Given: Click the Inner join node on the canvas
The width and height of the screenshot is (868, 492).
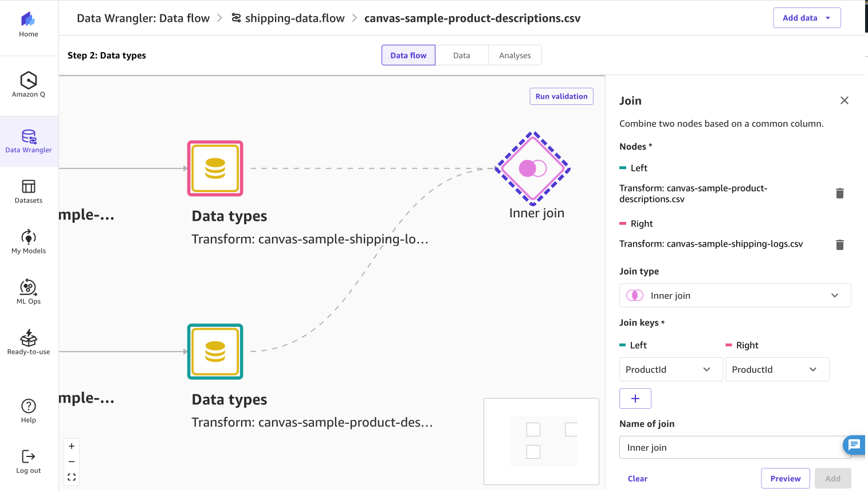Looking at the screenshot, I should click(x=532, y=169).
